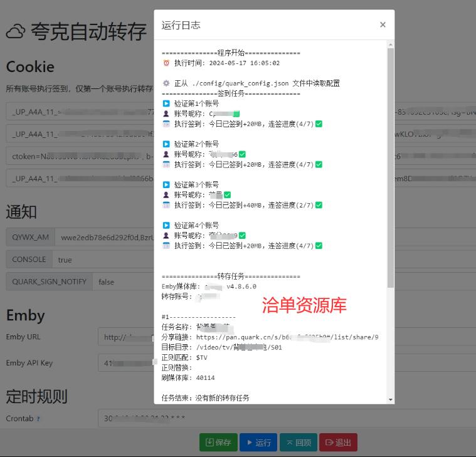Click the Emby URL input field
Viewport: 476px width, 457px height.
click(287, 337)
